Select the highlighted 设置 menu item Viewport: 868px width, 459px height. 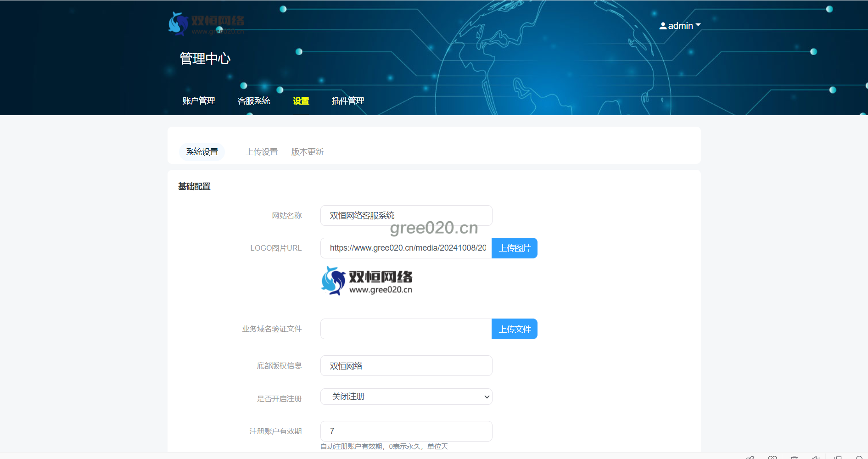[x=301, y=101]
